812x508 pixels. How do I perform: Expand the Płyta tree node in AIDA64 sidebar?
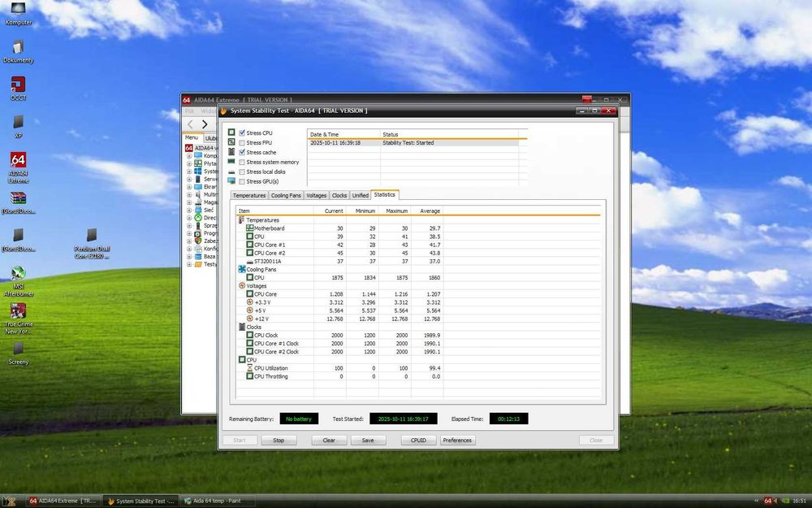tap(189, 163)
